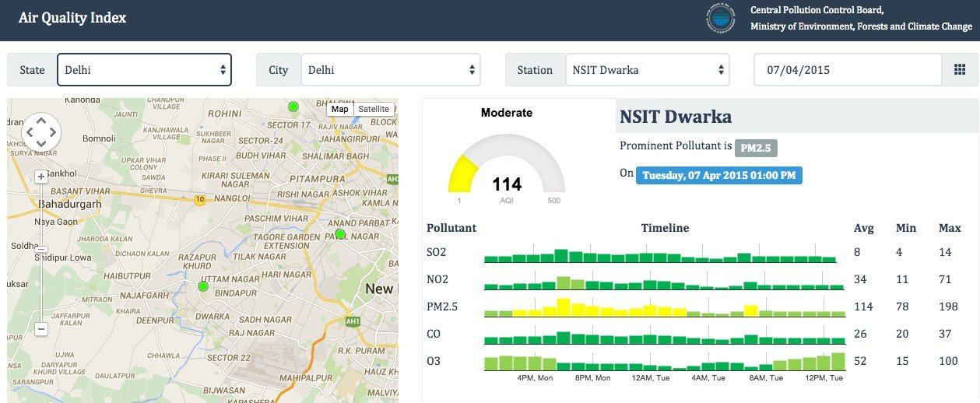Click the Max column header

click(x=950, y=228)
